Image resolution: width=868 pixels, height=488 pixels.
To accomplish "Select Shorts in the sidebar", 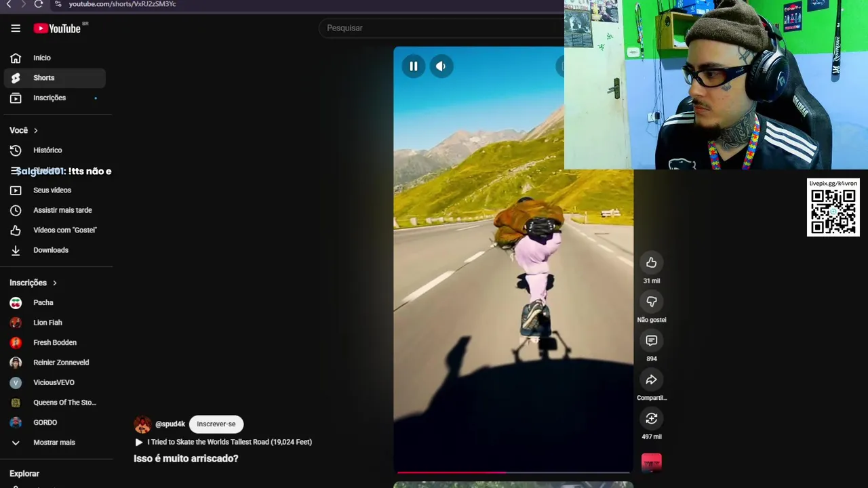I will click(x=55, y=78).
